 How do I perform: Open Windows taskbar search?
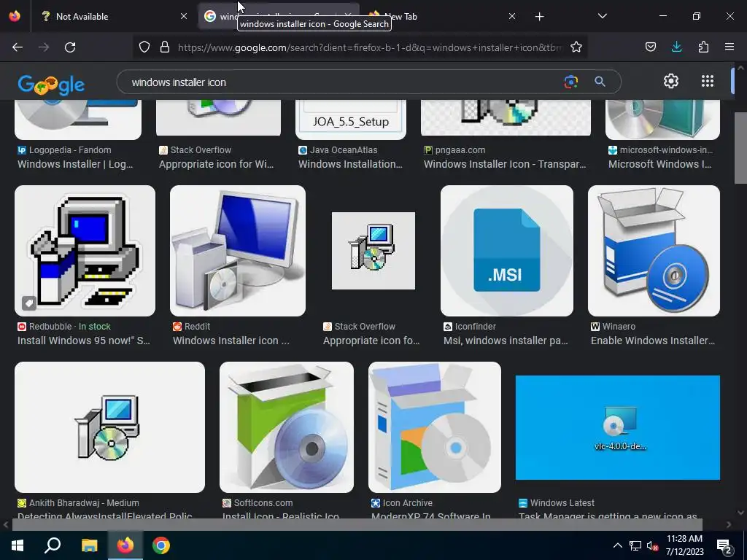(x=53, y=545)
